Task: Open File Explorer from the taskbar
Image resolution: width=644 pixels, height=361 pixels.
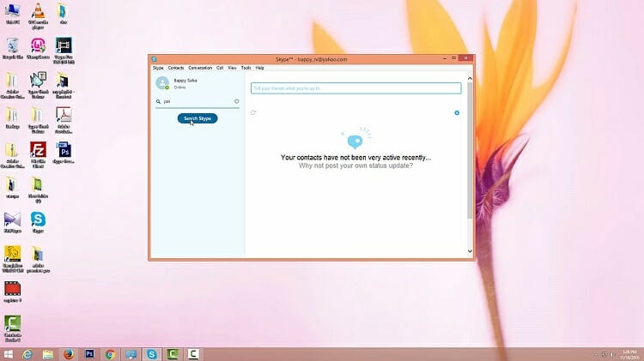Action: point(48,354)
